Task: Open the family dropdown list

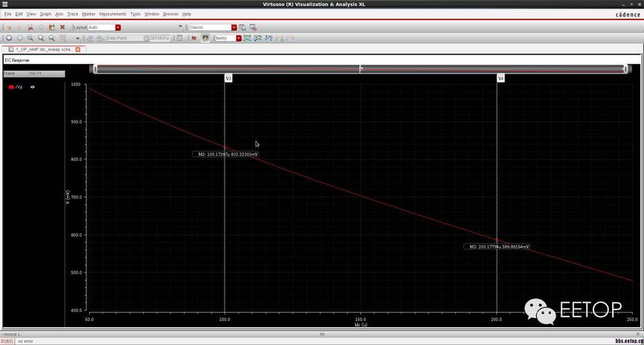Action: coord(238,39)
